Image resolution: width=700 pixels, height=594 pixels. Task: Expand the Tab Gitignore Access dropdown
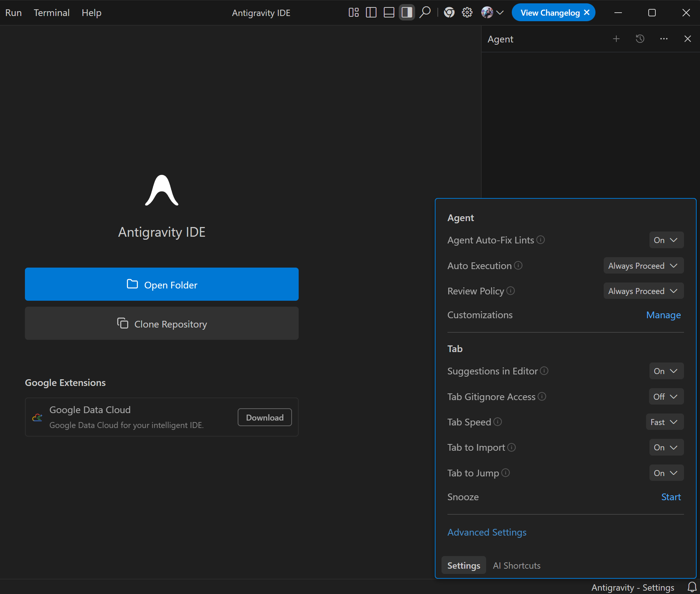(x=666, y=397)
